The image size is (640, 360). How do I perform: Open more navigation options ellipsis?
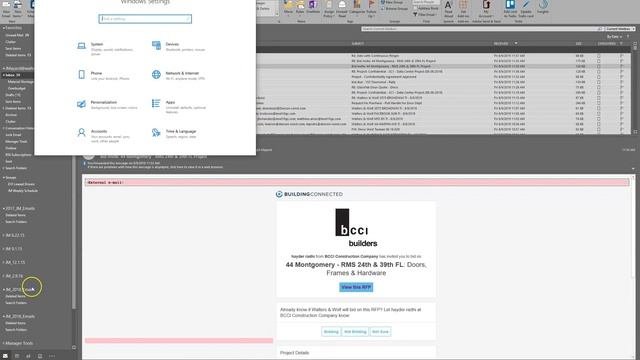pyautogui.click(x=52, y=356)
